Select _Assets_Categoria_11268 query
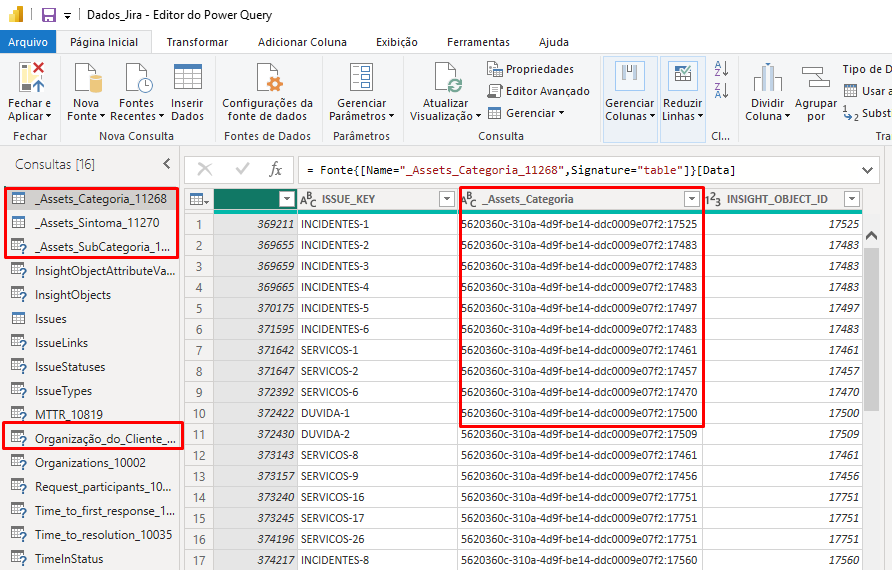 91,199
